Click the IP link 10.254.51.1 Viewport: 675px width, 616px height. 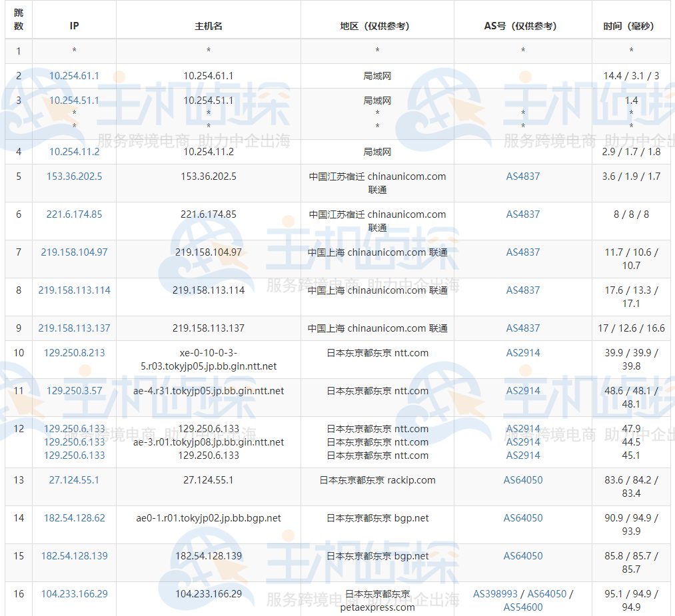[74, 101]
